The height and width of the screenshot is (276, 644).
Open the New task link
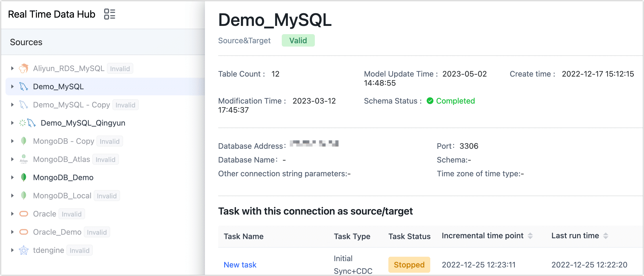coord(240,265)
